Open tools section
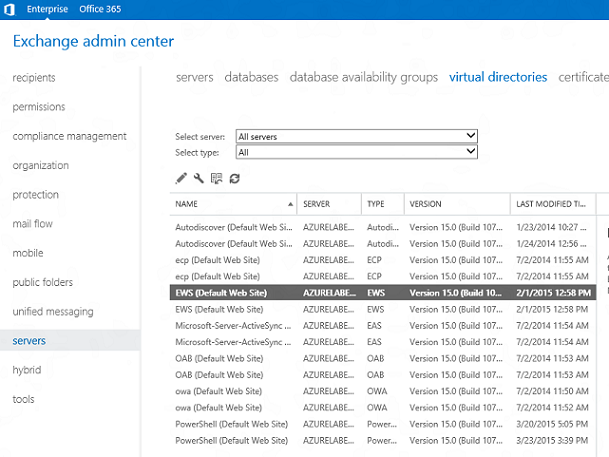Image resolution: width=609 pixels, height=457 pixels. click(x=23, y=399)
